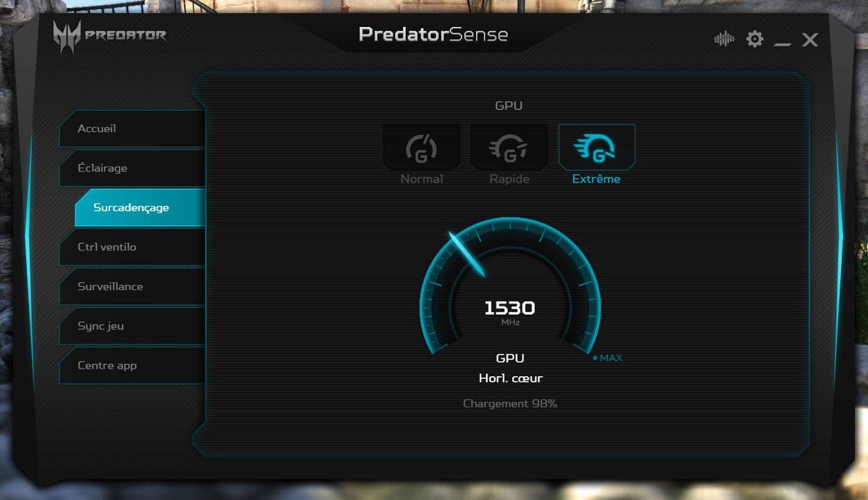868x500 pixels.
Task: Open the Surveillance tab
Action: click(x=132, y=286)
